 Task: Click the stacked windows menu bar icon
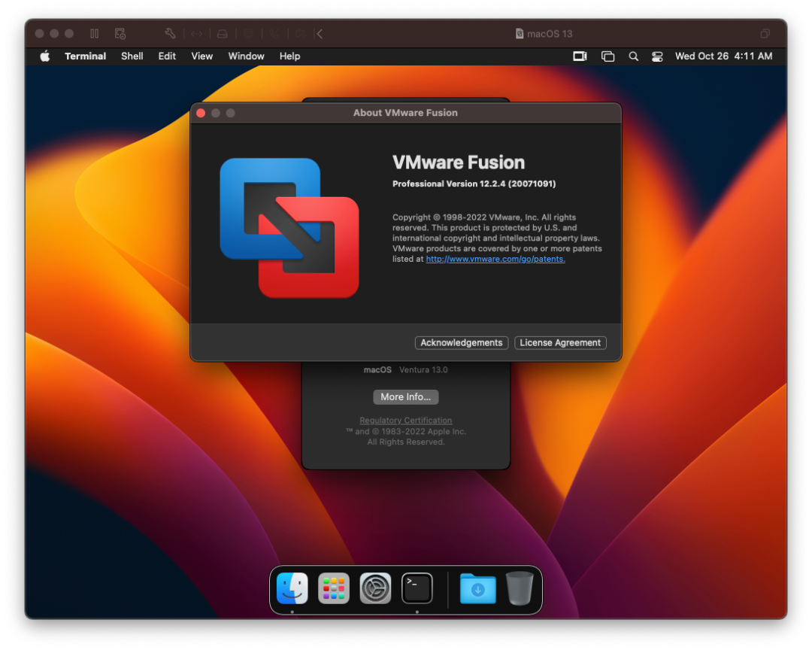click(607, 56)
